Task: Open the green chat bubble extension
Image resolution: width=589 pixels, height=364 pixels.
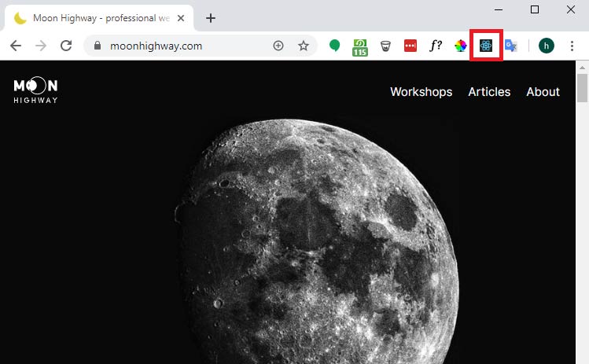Action: 335,46
